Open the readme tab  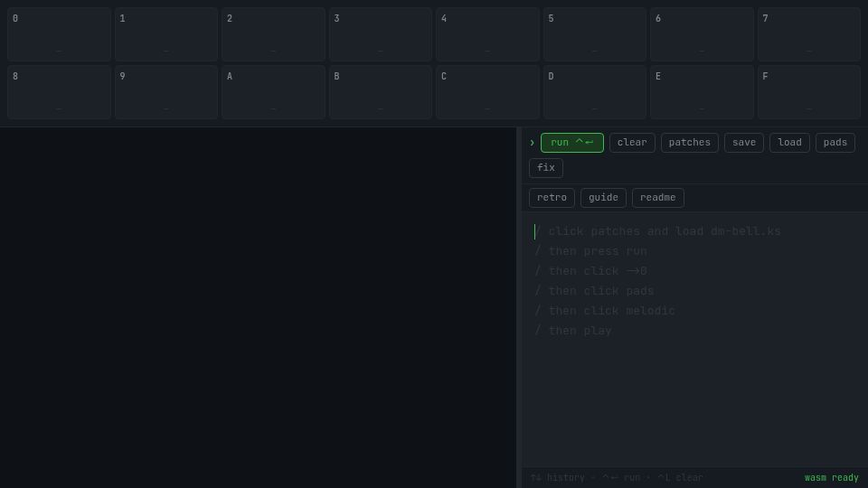pyautogui.click(x=657, y=198)
